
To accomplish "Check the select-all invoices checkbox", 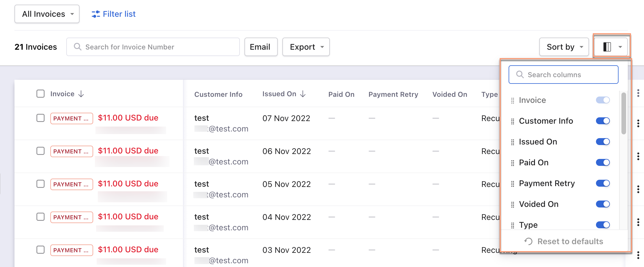I will point(41,94).
